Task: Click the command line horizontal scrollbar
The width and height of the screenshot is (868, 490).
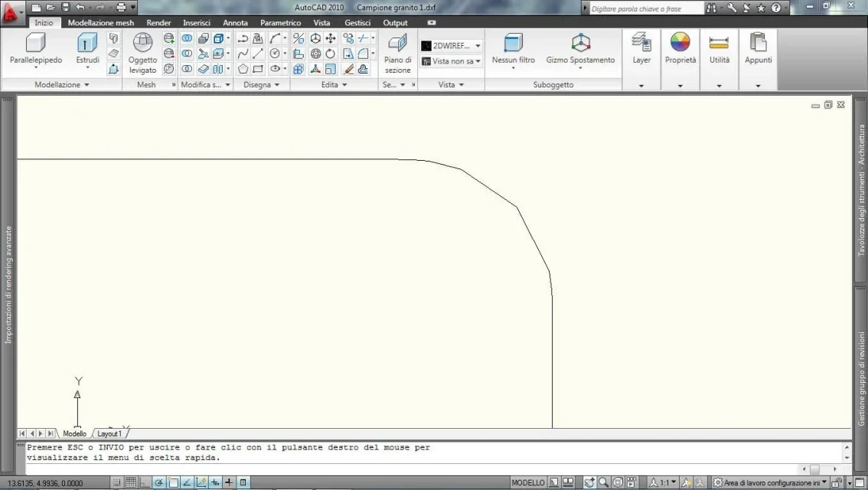Action: coord(819,469)
